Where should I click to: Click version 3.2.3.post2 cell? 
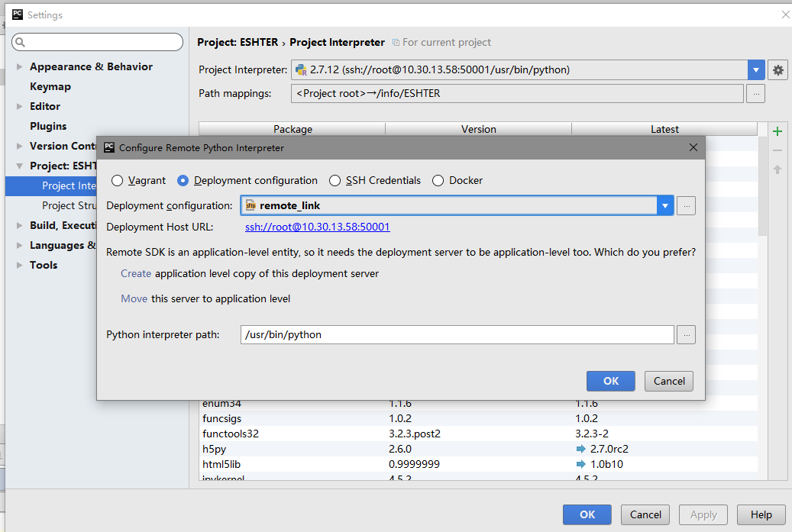415,434
